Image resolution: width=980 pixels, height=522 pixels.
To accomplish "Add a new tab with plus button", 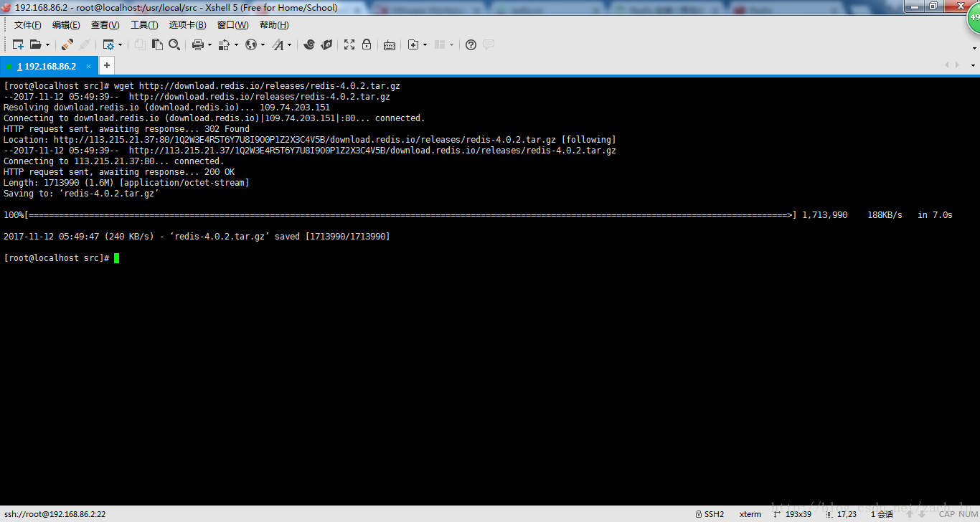I will tap(106, 65).
